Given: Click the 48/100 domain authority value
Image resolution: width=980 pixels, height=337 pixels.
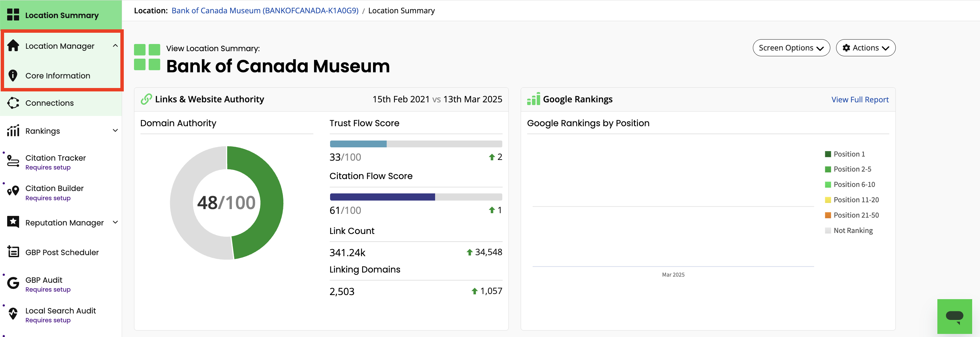Looking at the screenshot, I should pos(226,202).
